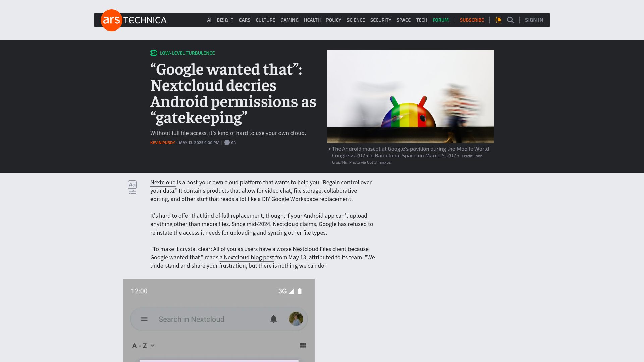Click the Search in Nextcloud field
This screenshot has width=644, height=362.
[x=219, y=319]
